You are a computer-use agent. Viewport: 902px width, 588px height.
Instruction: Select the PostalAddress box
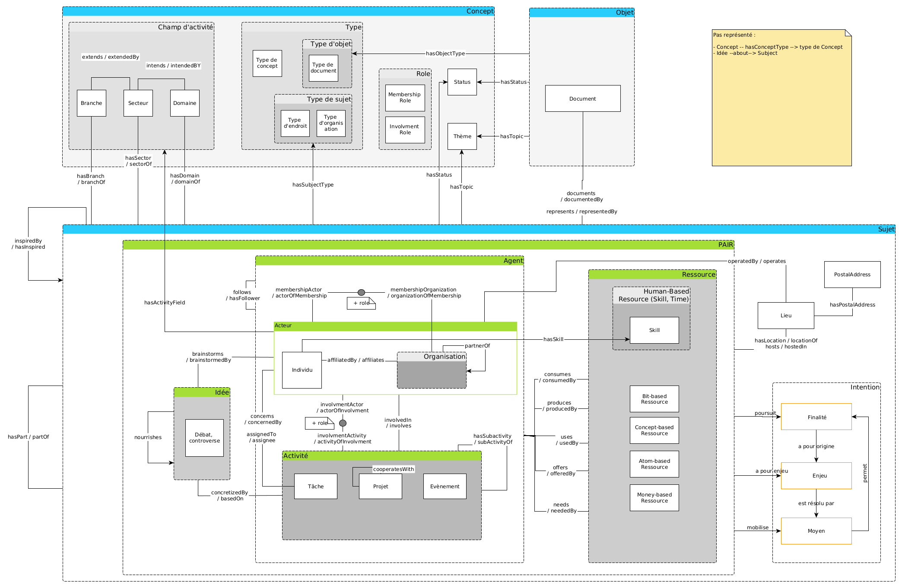point(852,275)
